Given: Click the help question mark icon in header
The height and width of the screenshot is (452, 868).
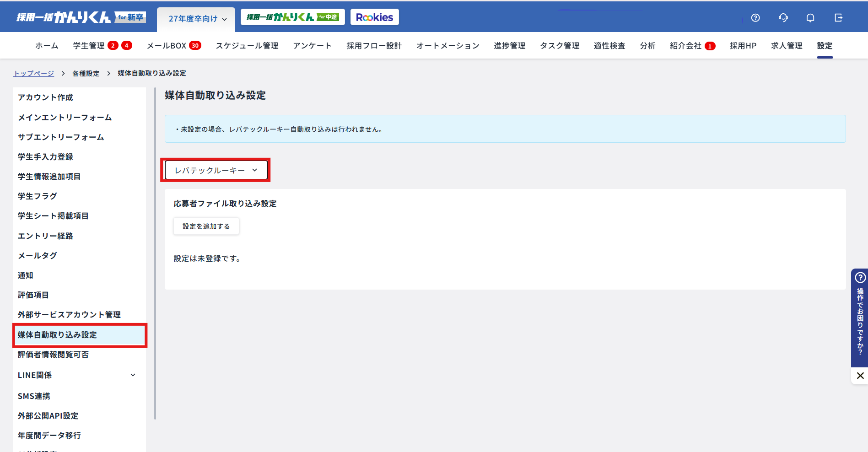Looking at the screenshot, I should coord(755,18).
